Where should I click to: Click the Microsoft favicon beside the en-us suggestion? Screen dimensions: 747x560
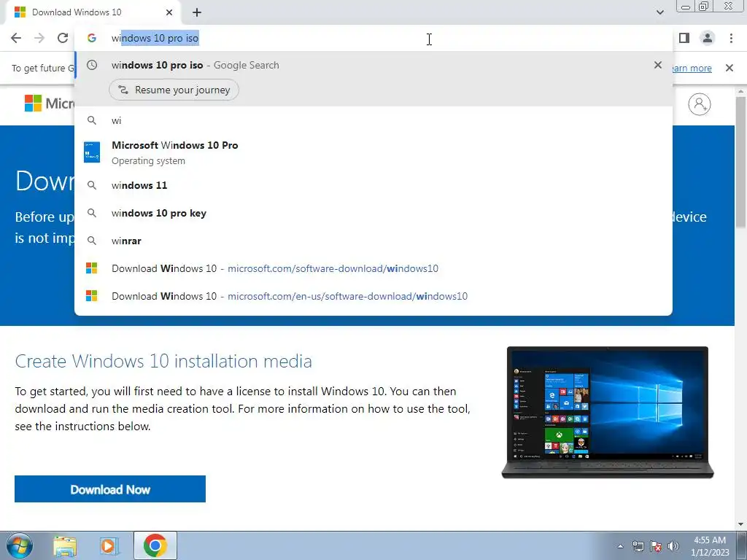pyautogui.click(x=91, y=296)
